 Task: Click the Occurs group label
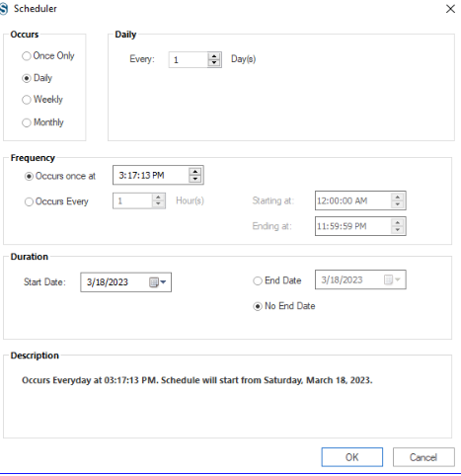coord(25,35)
